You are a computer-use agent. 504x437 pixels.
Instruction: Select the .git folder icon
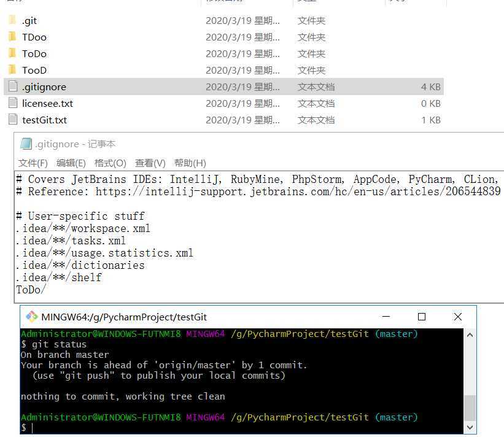point(12,20)
